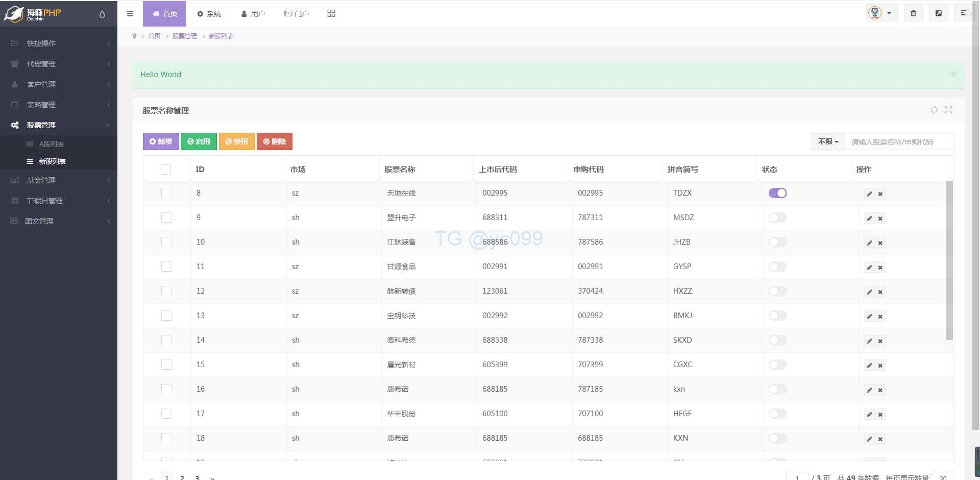Tick the select-all checkbox in table header
Viewport: 980px width, 480px height.
pos(166,170)
